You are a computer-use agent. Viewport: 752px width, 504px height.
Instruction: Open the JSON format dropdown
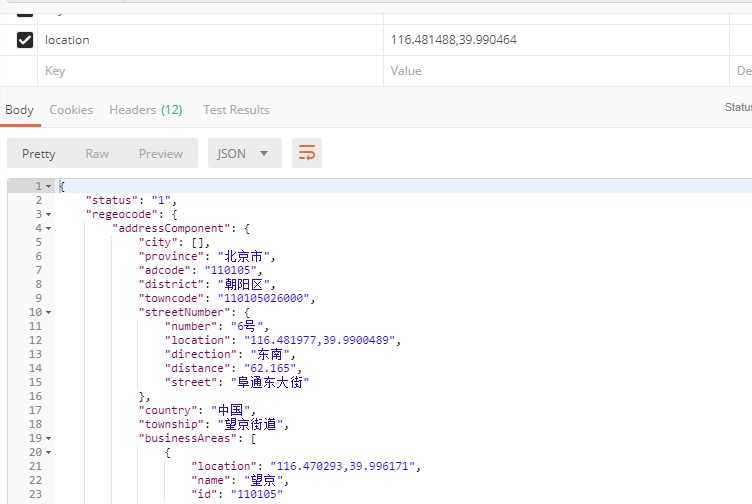[x=244, y=153]
